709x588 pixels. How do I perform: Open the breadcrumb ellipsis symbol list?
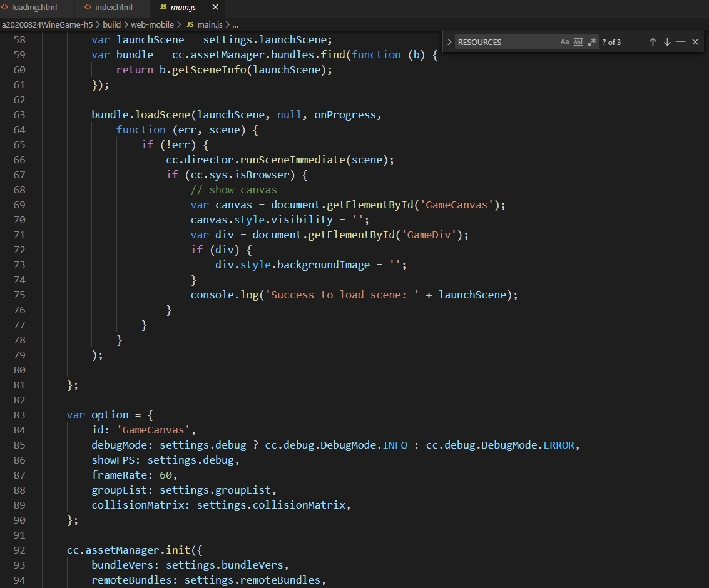click(235, 25)
